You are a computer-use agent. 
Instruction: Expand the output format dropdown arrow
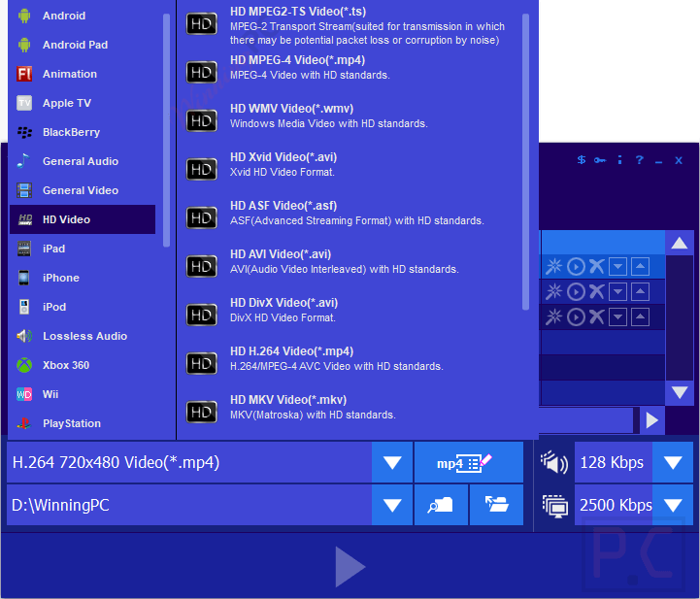click(392, 462)
